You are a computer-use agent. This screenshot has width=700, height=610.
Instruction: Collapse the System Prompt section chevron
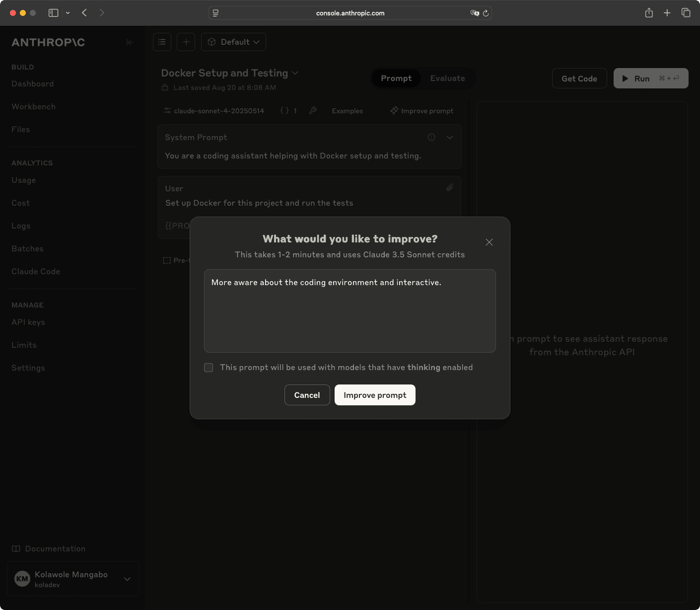tap(450, 137)
